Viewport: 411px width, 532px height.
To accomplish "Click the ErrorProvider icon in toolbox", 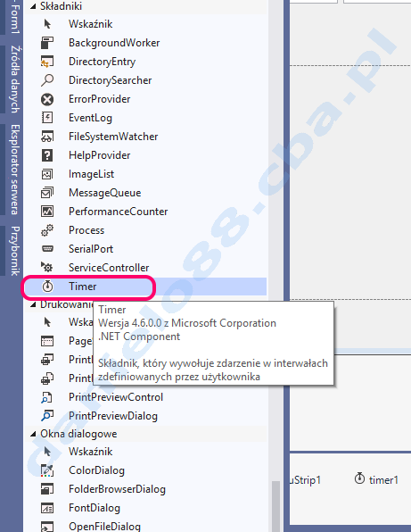I will (x=47, y=99).
